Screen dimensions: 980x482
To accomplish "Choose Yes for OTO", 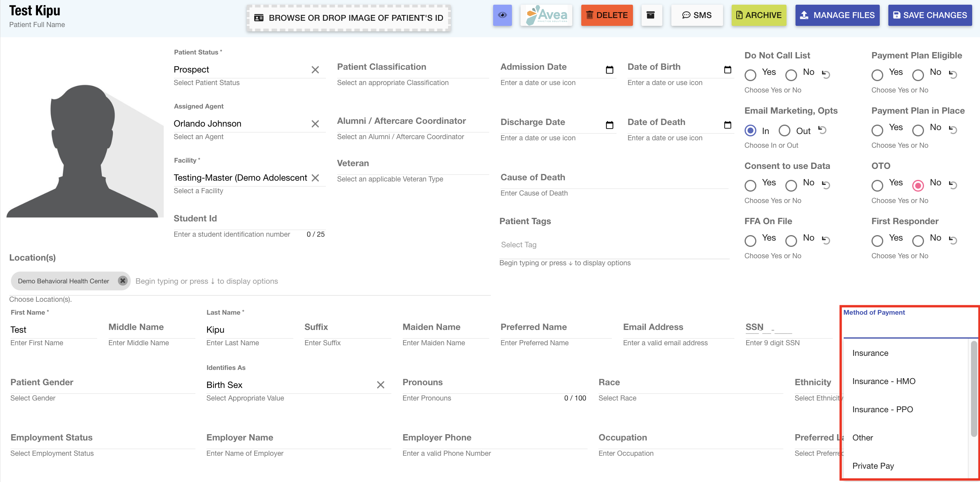I will tap(877, 185).
